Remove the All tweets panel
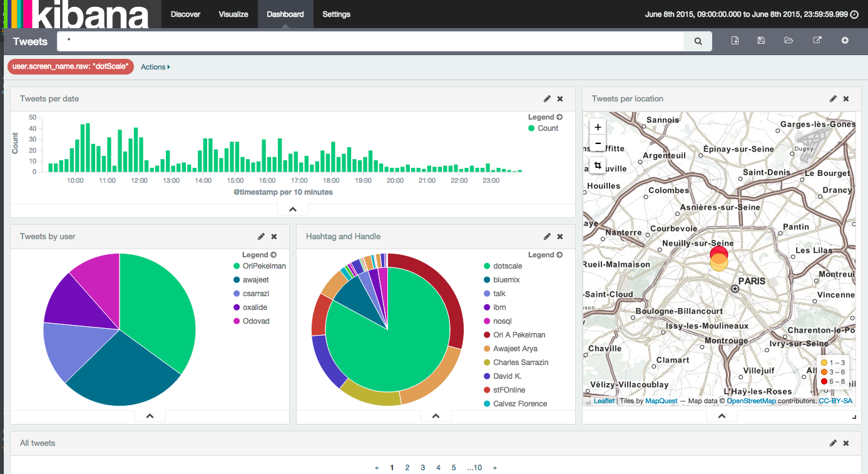The width and height of the screenshot is (868, 474). pos(846,443)
